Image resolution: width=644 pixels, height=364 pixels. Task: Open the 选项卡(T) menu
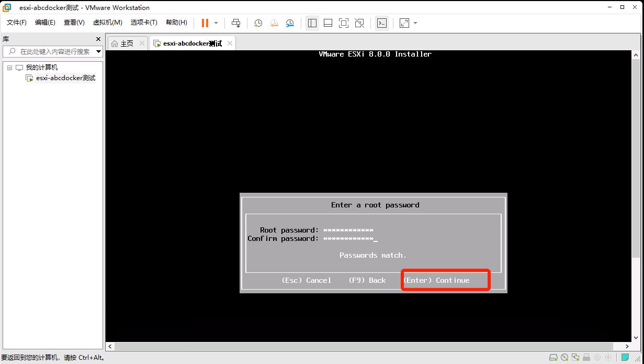click(144, 23)
